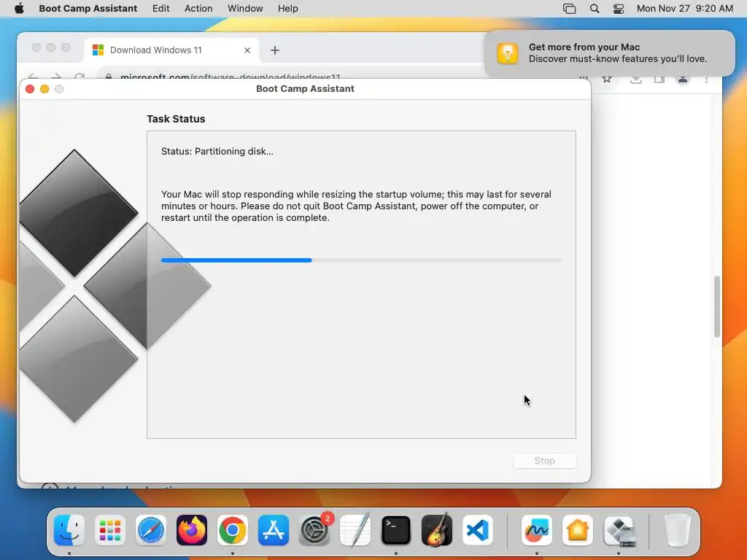Click the partitioning progress bar
This screenshot has width=747, height=560.
click(361, 260)
